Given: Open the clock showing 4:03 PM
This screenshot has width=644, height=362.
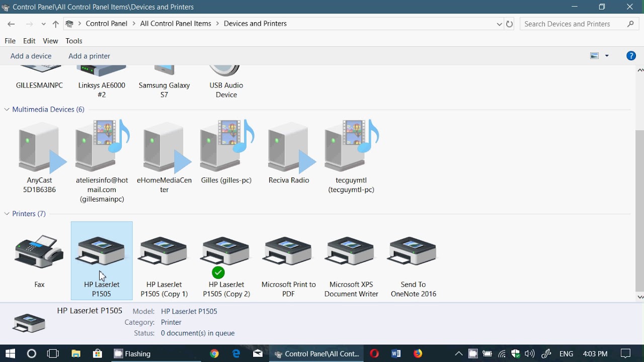Looking at the screenshot, I should [x=595, y=353].
